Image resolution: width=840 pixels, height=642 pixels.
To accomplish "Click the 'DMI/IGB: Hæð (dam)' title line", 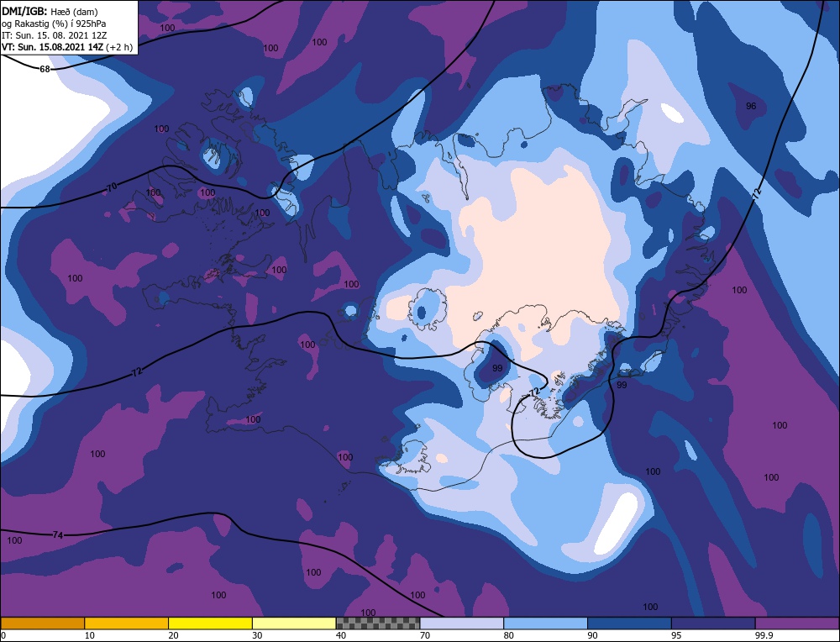I will coord(50,11).
